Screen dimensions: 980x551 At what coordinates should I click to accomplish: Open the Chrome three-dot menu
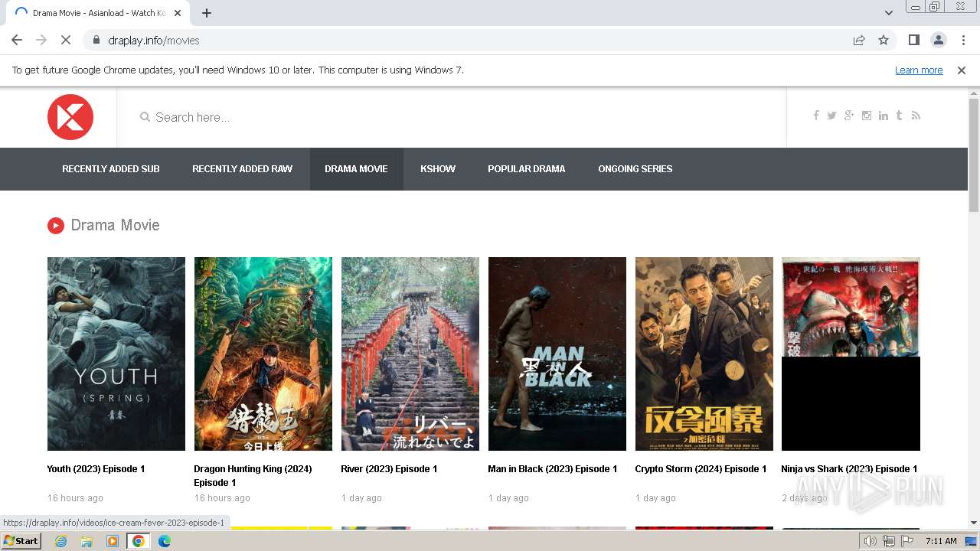(x=963, y=40)
